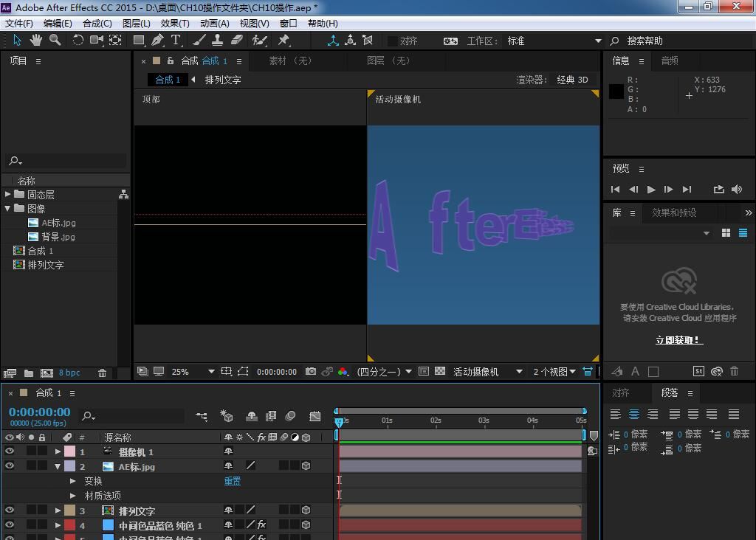Image resolution: width=756 pixels, height=540 pixels.
Task: Click show channel RGB color icon
Action: click(343, 371)
